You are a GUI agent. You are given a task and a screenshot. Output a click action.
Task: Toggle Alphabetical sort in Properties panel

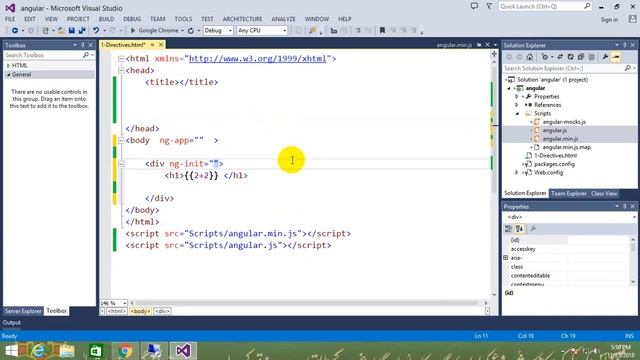click(x=519, y=229)
